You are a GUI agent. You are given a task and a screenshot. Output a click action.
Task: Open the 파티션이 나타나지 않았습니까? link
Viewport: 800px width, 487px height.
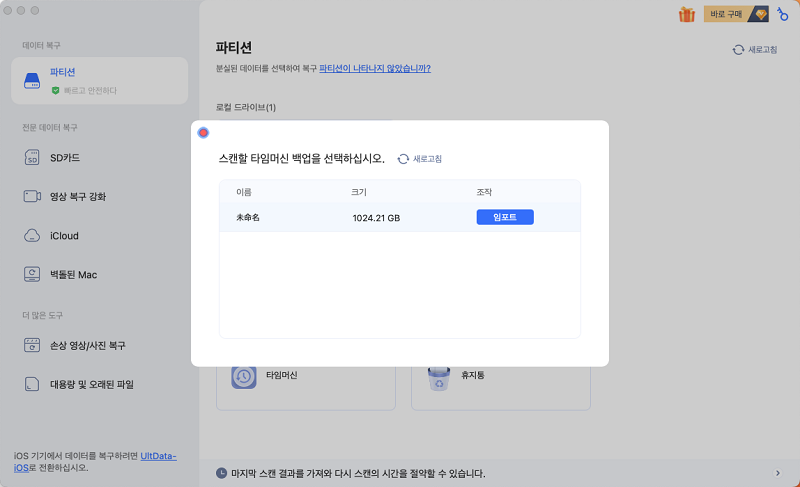pos(375,68)
